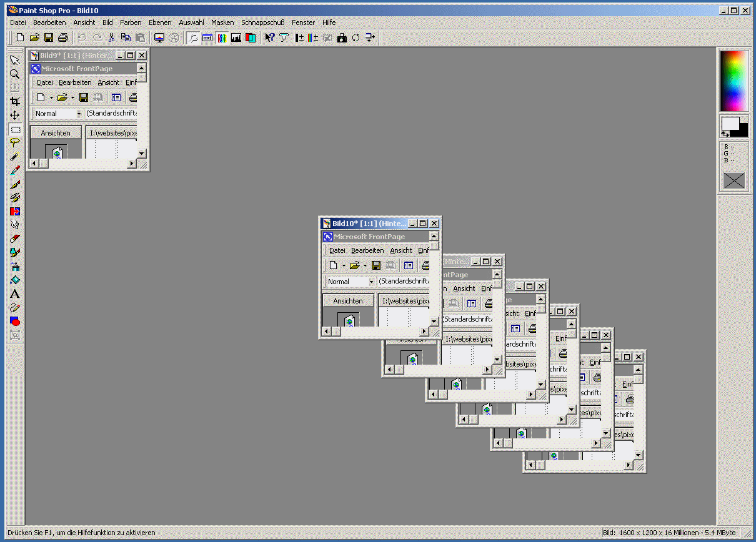Select the Eraser tool
756x542 pixels.
point(15,239)
